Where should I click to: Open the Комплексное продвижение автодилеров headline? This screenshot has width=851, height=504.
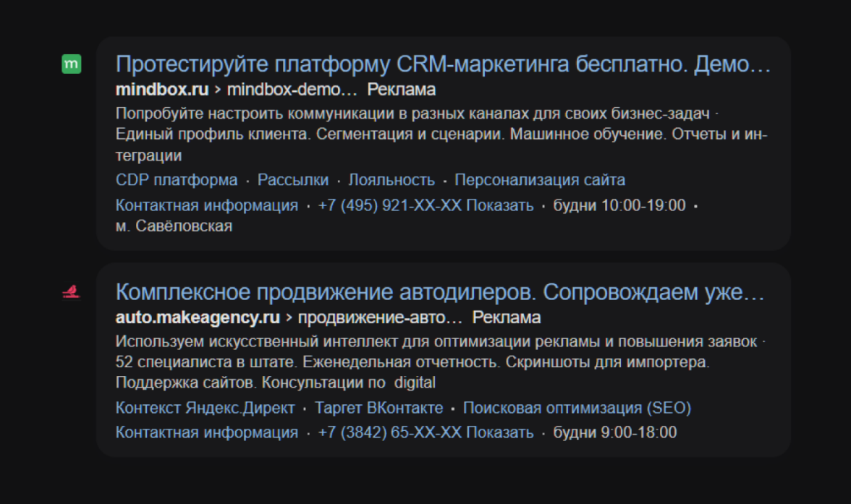point(440,292)
